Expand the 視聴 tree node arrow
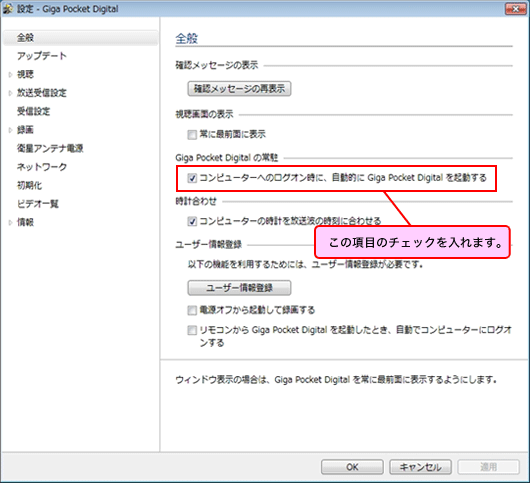The image size is (530, 483). pos(10,75)
